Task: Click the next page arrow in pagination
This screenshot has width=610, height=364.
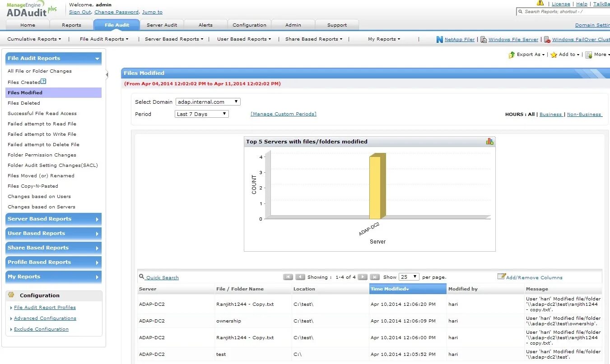Action: click(x=363, y=277)
